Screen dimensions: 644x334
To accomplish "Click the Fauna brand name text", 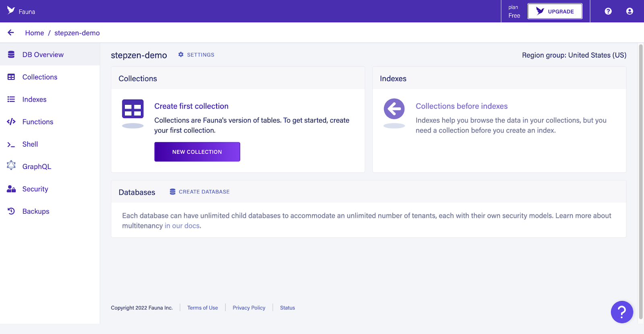I will pyautogui.click(x=27, y=12).
